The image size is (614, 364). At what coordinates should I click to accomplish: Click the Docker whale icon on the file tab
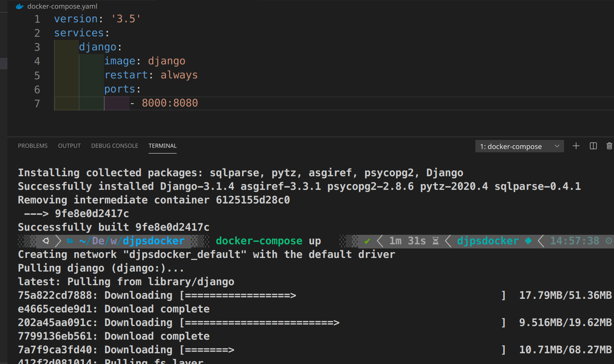coord(19,6)
